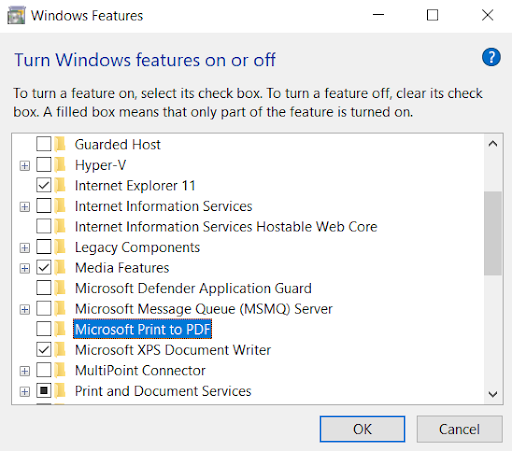Open the help question mark icon
Screen dimensions: 512x451
click(491, 57)
